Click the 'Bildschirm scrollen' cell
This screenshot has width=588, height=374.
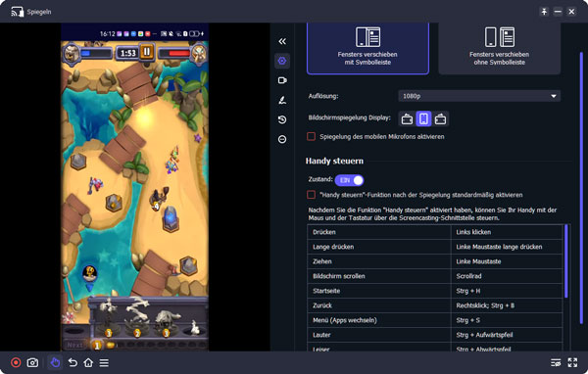(x=378, y=276)
